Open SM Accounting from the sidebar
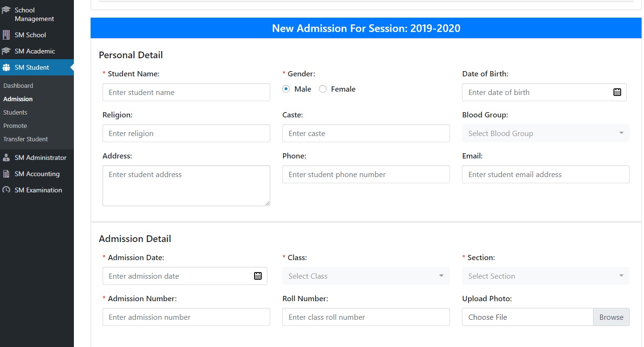The height and width of the screenshot is (347, 644). click(38, 174)
